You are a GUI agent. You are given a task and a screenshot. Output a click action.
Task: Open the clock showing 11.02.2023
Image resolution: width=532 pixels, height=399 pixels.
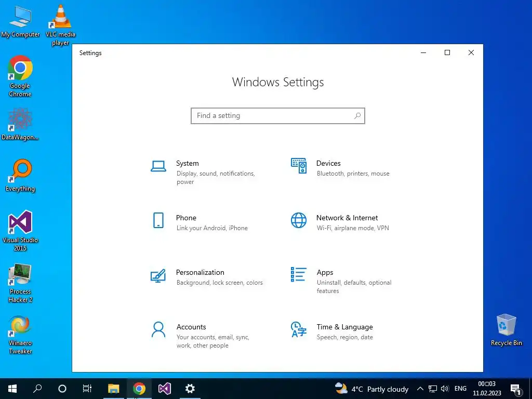(x=487, y=389)
